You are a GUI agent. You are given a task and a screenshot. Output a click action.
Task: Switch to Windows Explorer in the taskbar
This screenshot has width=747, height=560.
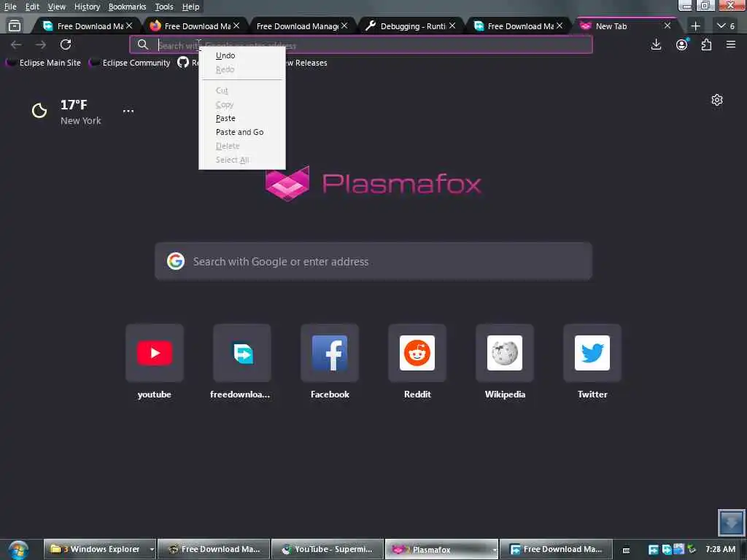[96, 549]
